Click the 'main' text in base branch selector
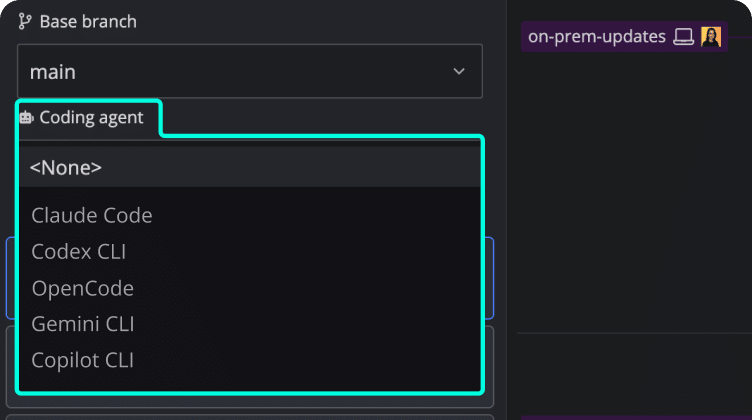 point(53,71)
